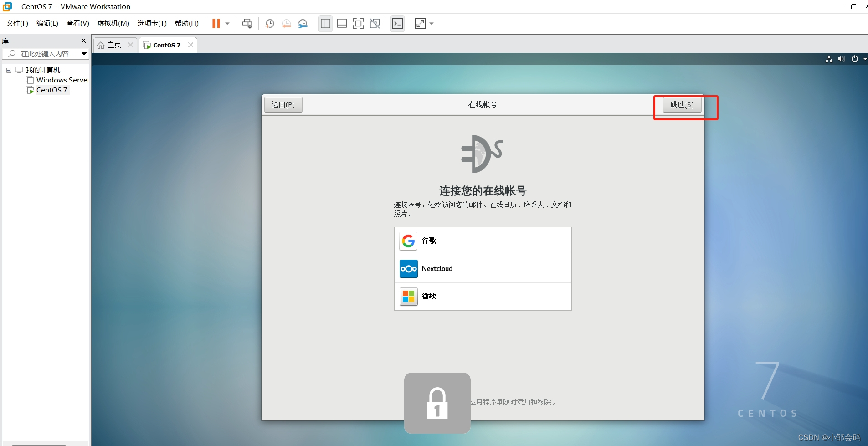Viewport: 868px width, 446px height.
Task: Click the Unity mode icon
Action: [375, 24]
